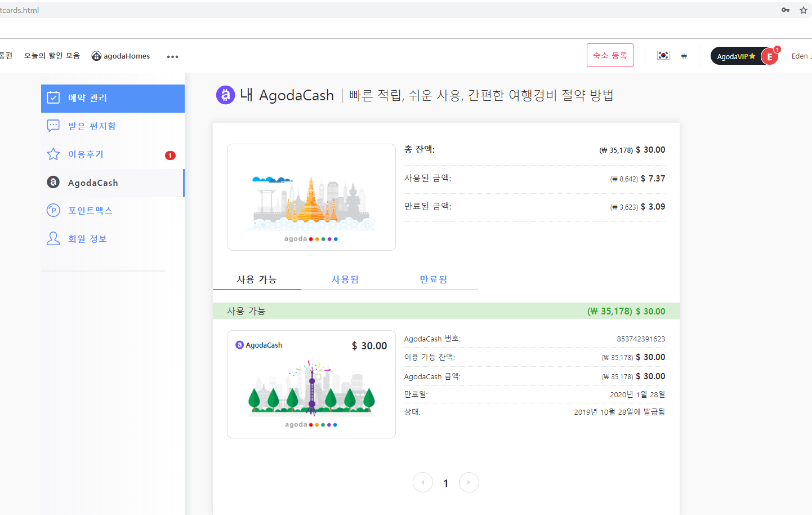Click the P circle icon for 포인트맥스
Screen dimensions: 812x515
(53, 210)
